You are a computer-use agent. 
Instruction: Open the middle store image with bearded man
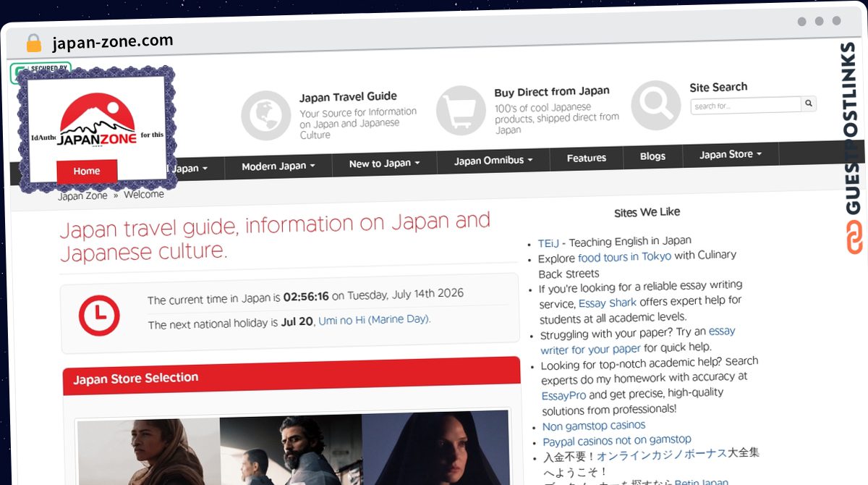point(291,448)
